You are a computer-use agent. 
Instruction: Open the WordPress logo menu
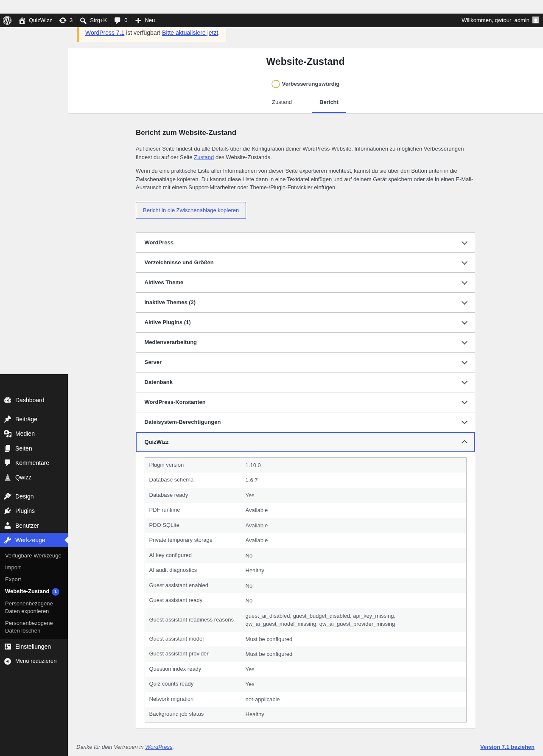pos(7,20)
